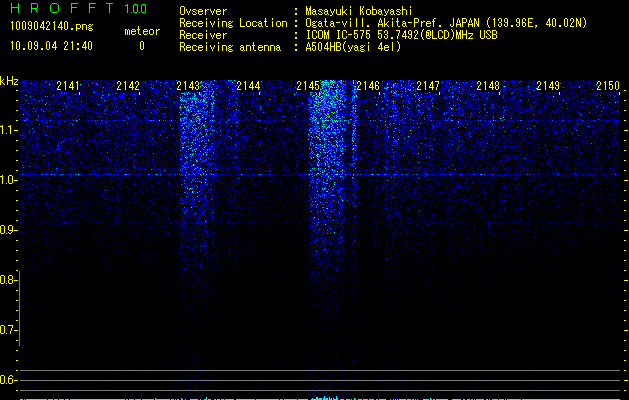
Task: Click the date stamp 10.09.04 21:40
Action: click(51, 46)
